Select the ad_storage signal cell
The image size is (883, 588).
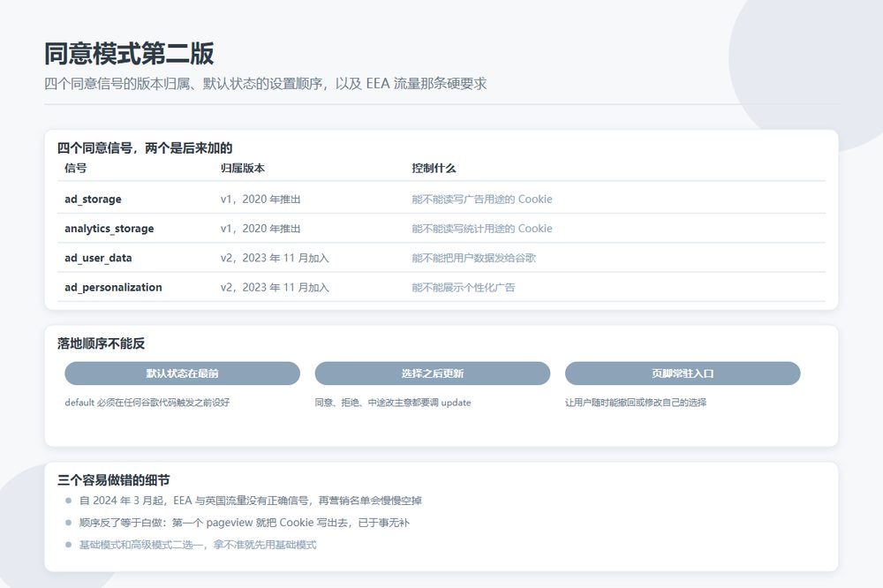pos(93,199)
